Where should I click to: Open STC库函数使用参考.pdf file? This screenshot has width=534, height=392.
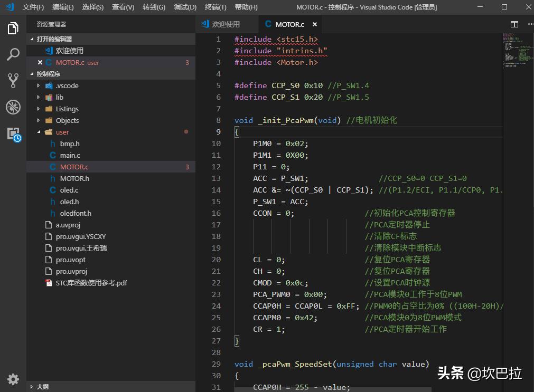91,283
